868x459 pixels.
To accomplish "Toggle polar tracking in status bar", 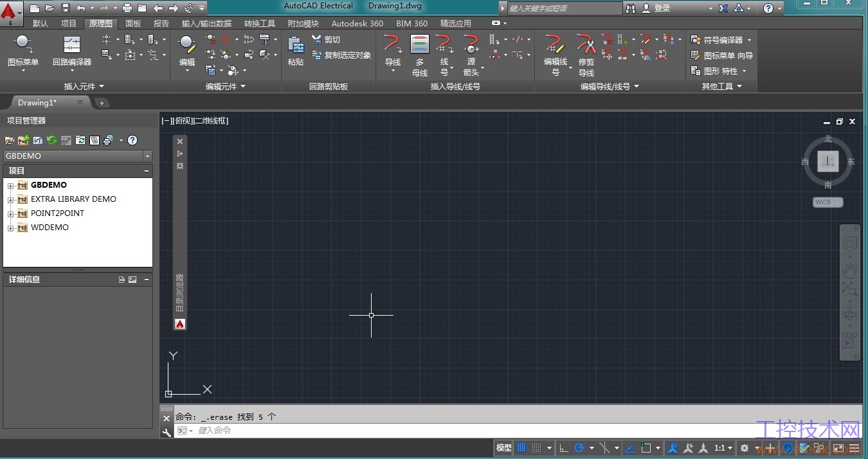I will coord(579,447).
